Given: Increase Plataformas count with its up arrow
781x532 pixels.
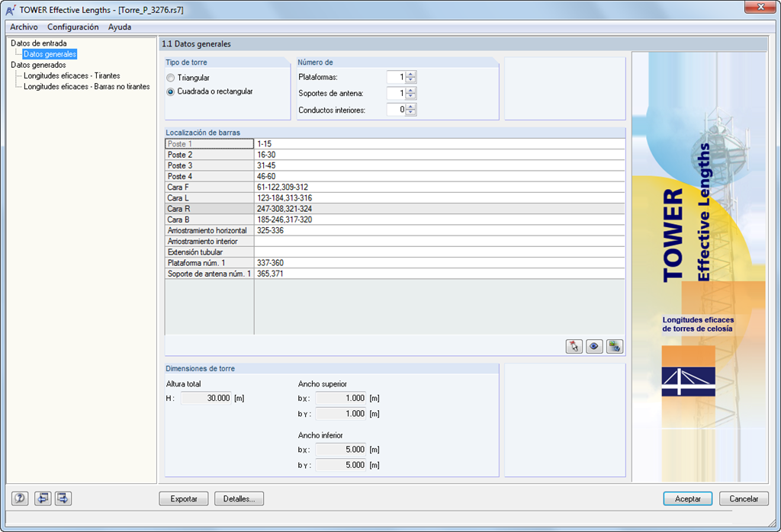Looking at the screenshot, I should pyautogui.click(x=410, y=74).
